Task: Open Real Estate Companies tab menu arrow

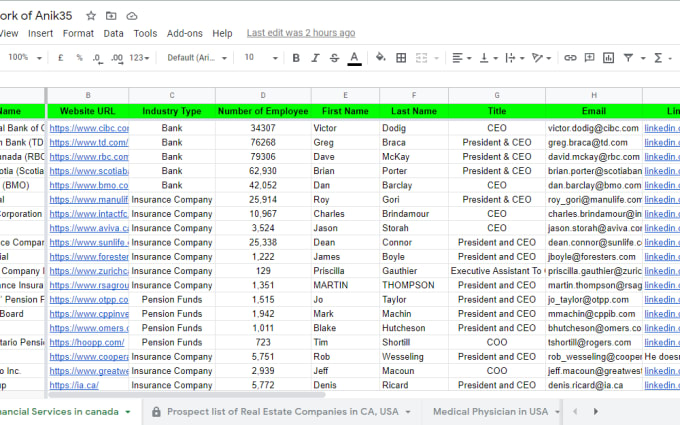Action: (408, 412)
